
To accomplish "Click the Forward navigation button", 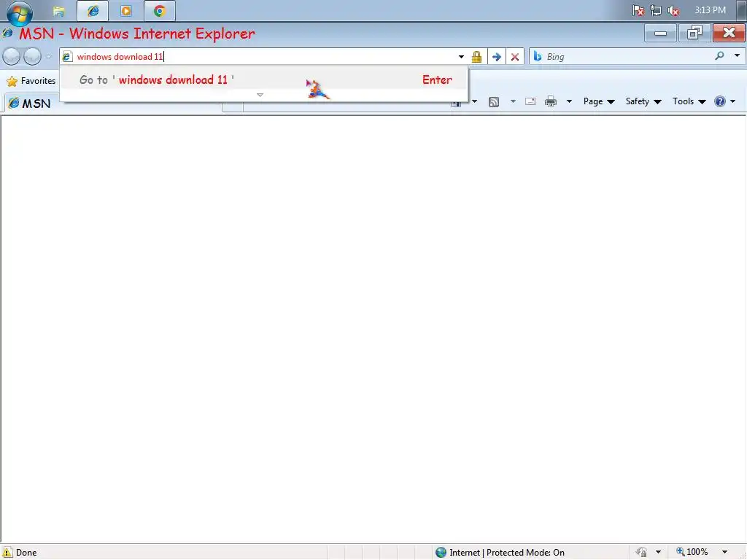I will (x=32, y=57).
